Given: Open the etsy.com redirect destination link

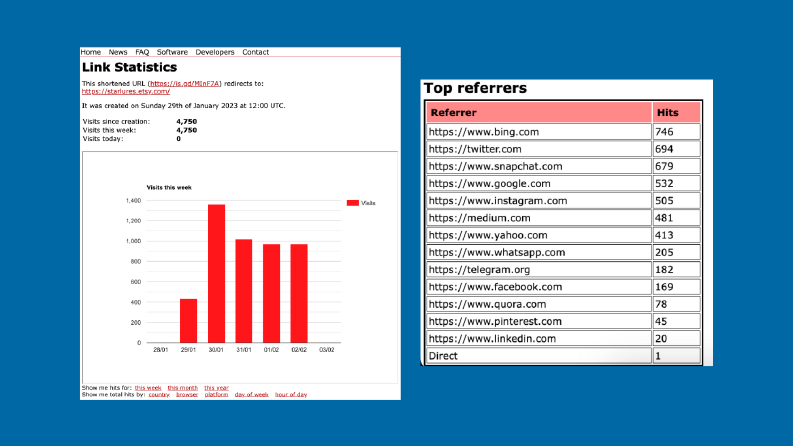Looking at the screenshot, I should [126, 92].
